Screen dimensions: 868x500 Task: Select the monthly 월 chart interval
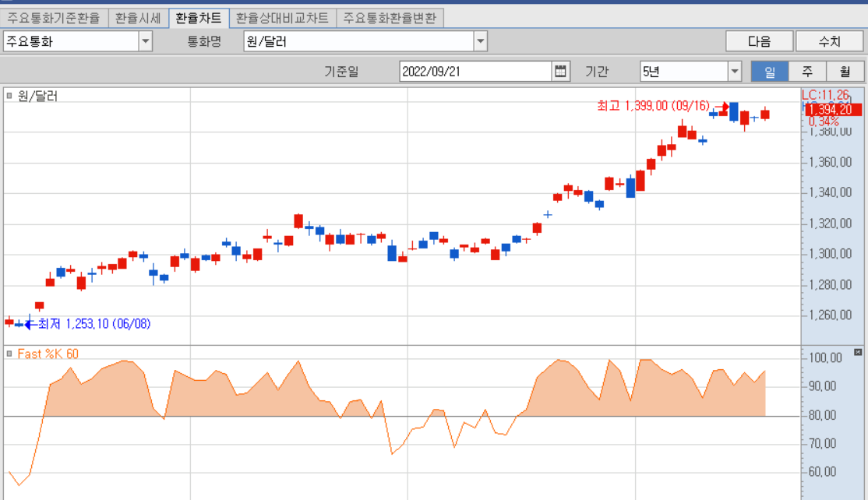point(845,72)
